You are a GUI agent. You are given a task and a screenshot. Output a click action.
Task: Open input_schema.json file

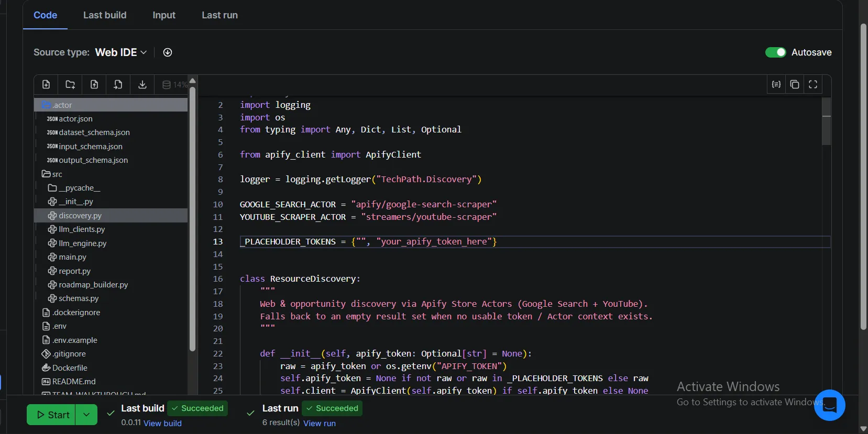111,147
